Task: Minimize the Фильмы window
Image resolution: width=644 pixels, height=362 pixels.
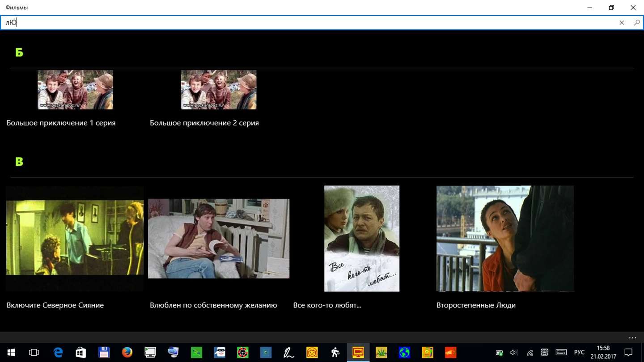Action: point(590,8)
